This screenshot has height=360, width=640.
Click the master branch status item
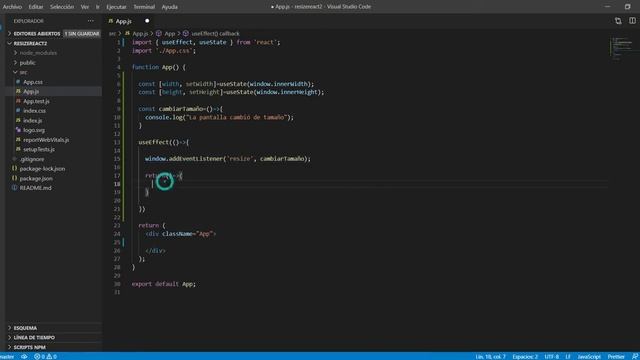[7, 356]
